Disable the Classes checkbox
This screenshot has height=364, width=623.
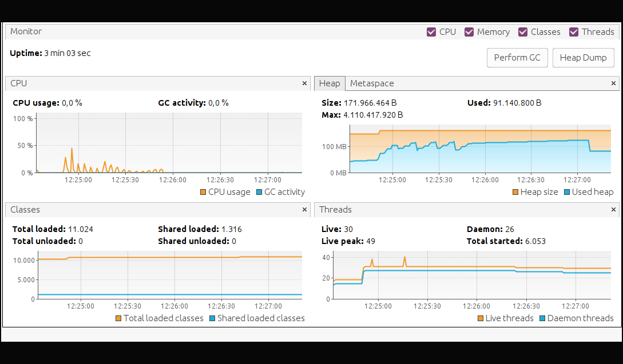[x=523, y=32]
